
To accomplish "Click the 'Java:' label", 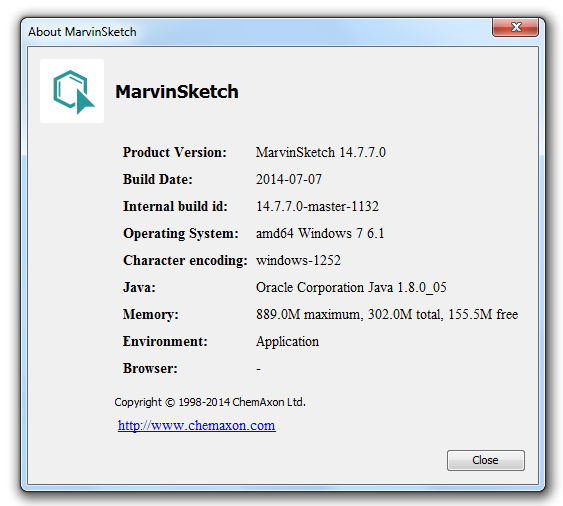I will tap(139, 287).
